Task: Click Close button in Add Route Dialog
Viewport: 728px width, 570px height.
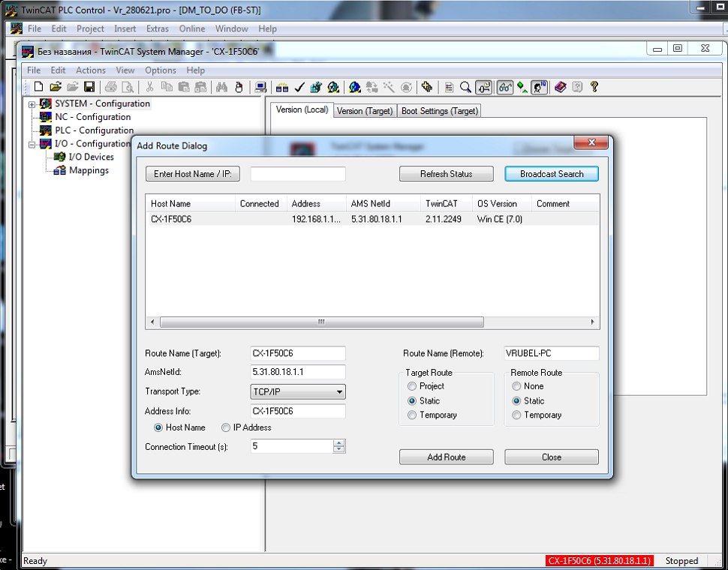Action: point(552,457)
